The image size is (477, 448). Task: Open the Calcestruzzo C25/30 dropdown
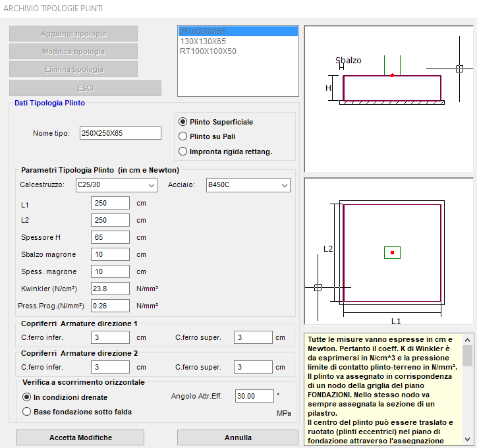[117, 185]
